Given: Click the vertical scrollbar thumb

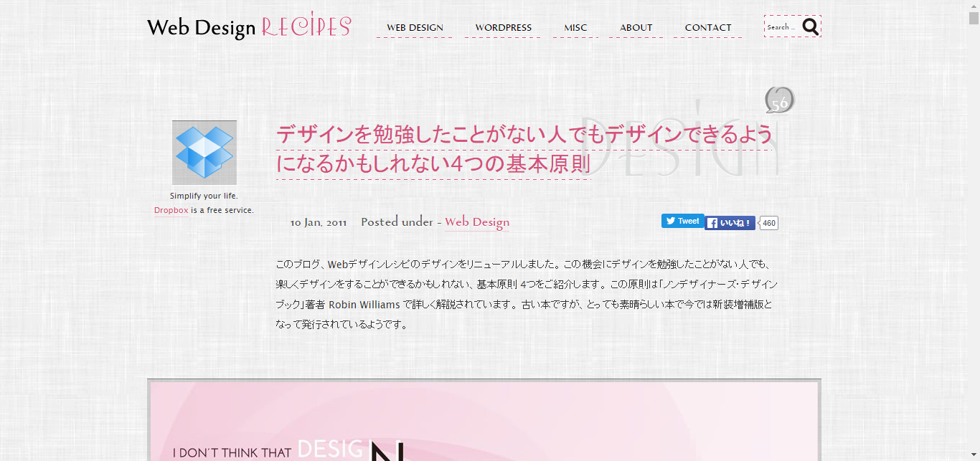Looking at the screenshot, I should pyautogui.click(x=974, y=18).
